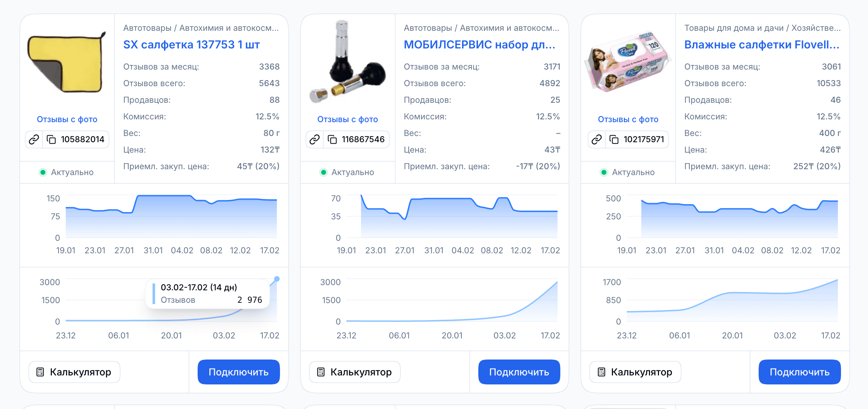Click yellow microfiber cloth product image
Viewport: 868px width, 409px height.
coord(67,62)
